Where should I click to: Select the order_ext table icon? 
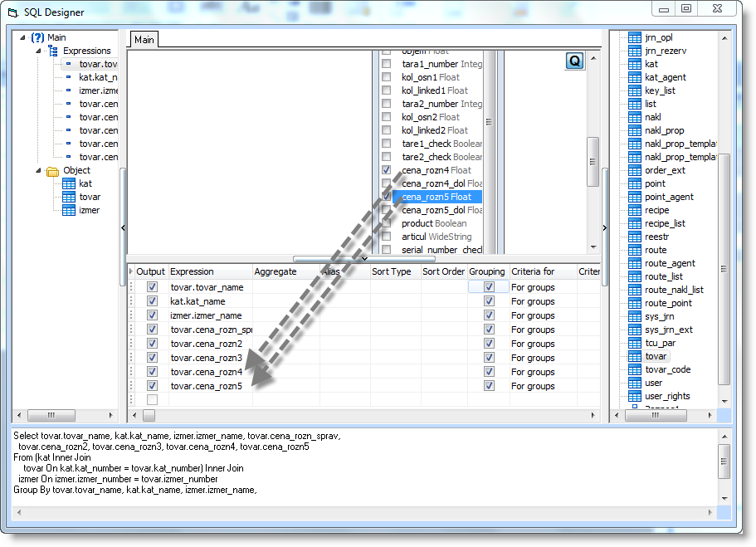tap(635, 170)
